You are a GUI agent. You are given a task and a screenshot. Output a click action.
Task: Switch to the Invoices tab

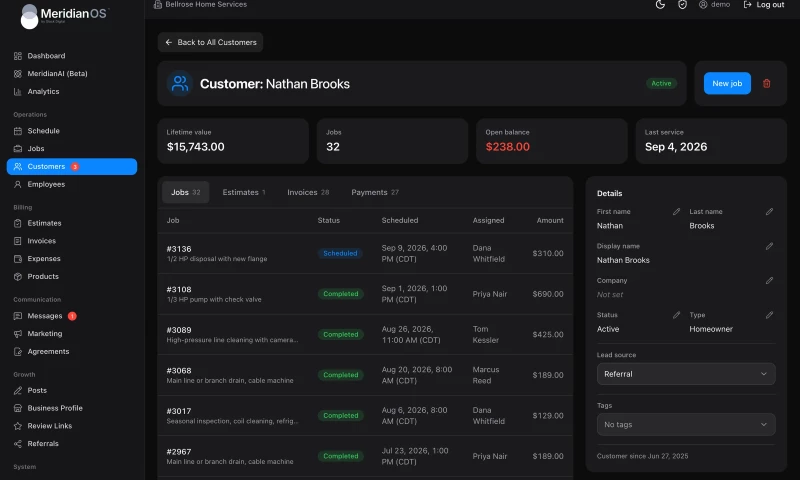tap(308, 192)
